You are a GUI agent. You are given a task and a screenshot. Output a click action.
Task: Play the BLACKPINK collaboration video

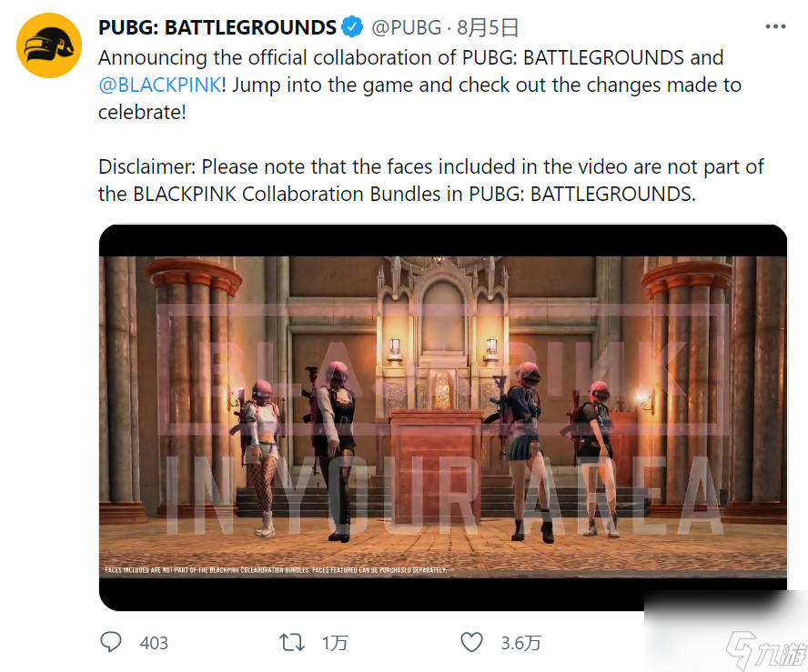(442, 417)
